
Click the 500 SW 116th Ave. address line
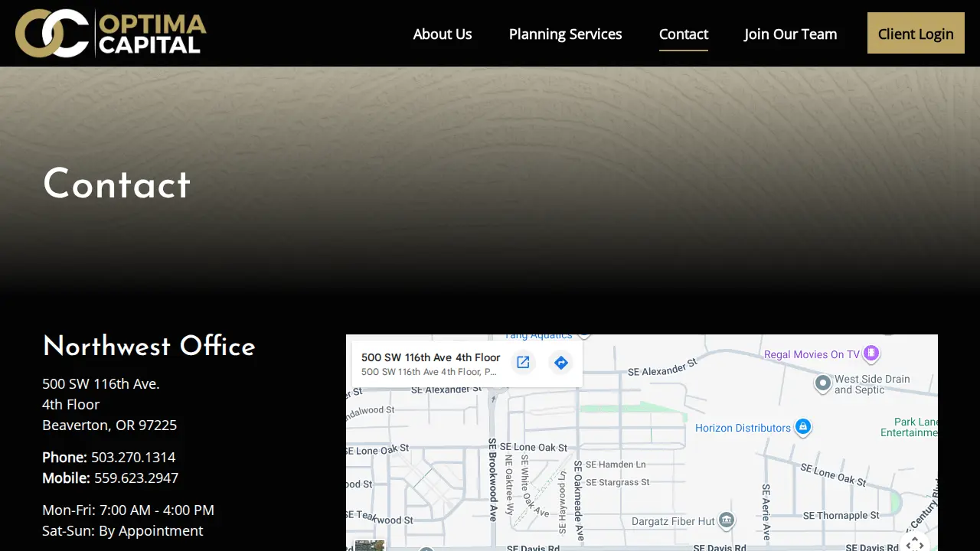click(101, 383)
